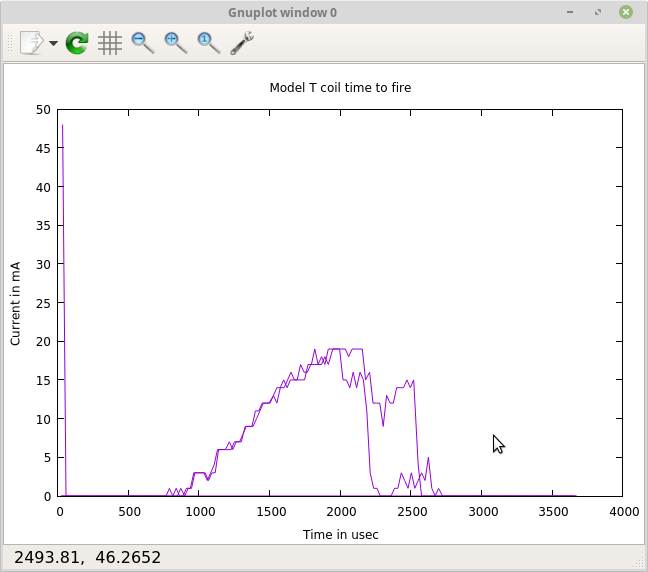
Task: Click the export/copy document icon
Action: click(x=31, y=43)
